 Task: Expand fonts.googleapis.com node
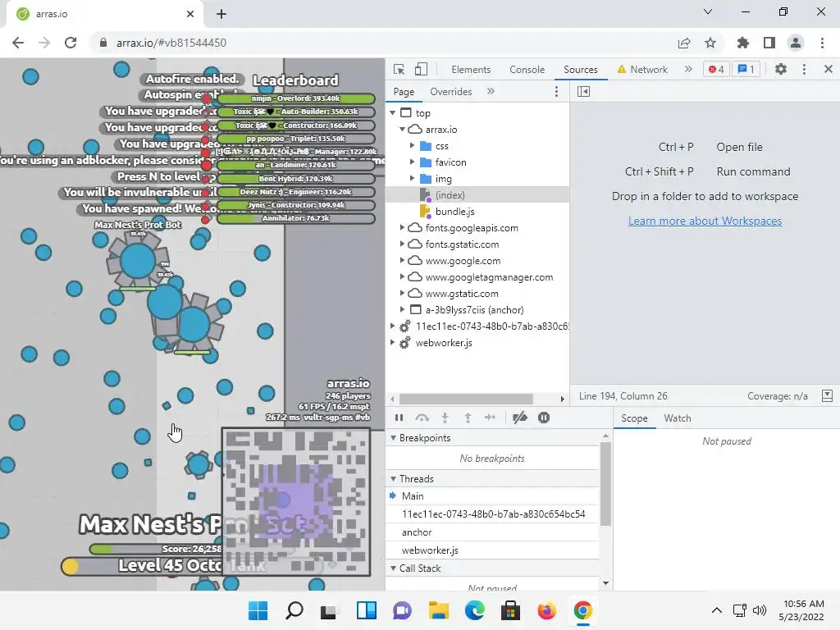tap(402, 228)
